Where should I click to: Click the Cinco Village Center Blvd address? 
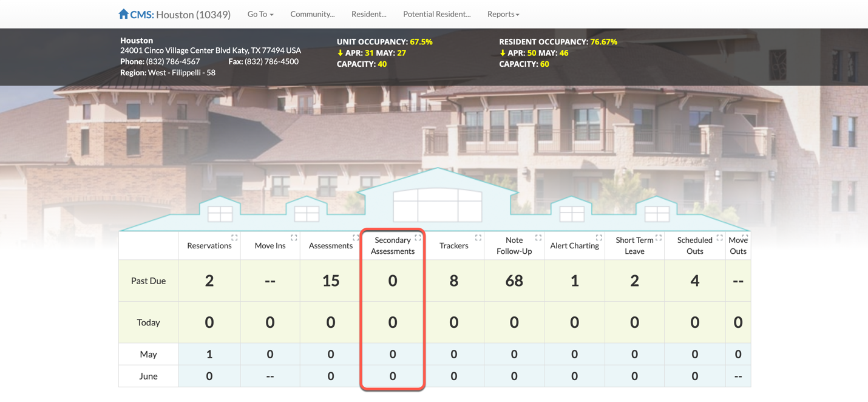[211, 50]
